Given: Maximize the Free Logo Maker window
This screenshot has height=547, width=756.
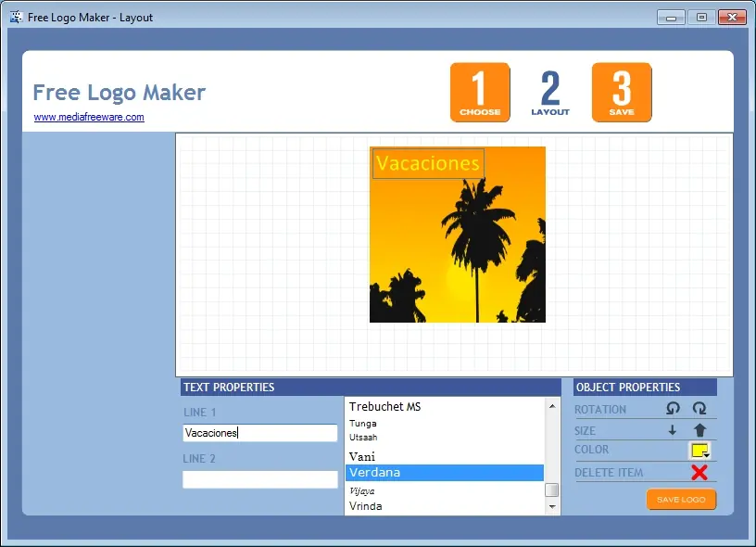Looking at the screenshot, I should click(701, 18).
